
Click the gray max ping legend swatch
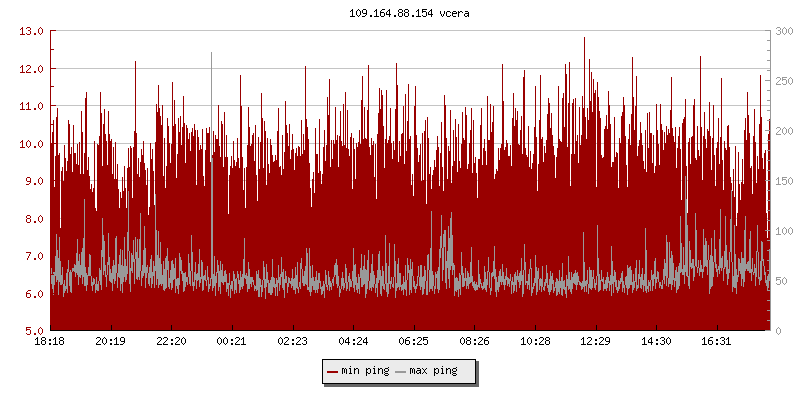tap(401, 371)
